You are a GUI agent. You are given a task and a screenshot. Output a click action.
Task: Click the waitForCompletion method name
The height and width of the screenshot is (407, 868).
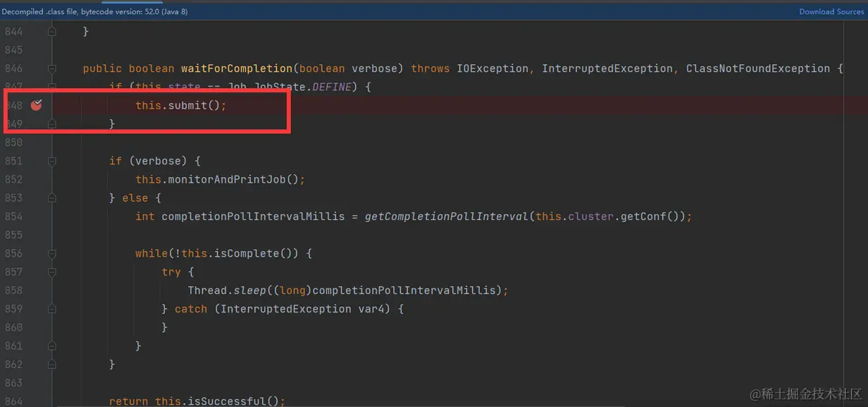(237, 68)
